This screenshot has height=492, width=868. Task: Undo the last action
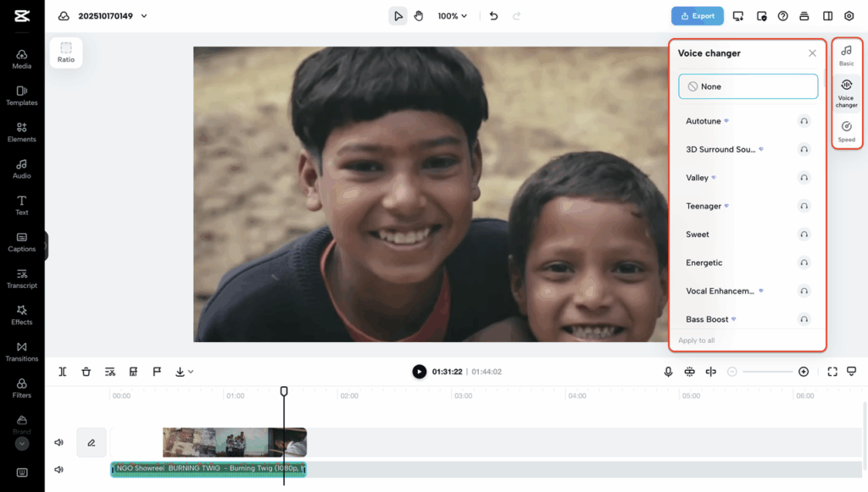(x=494, y=16)
